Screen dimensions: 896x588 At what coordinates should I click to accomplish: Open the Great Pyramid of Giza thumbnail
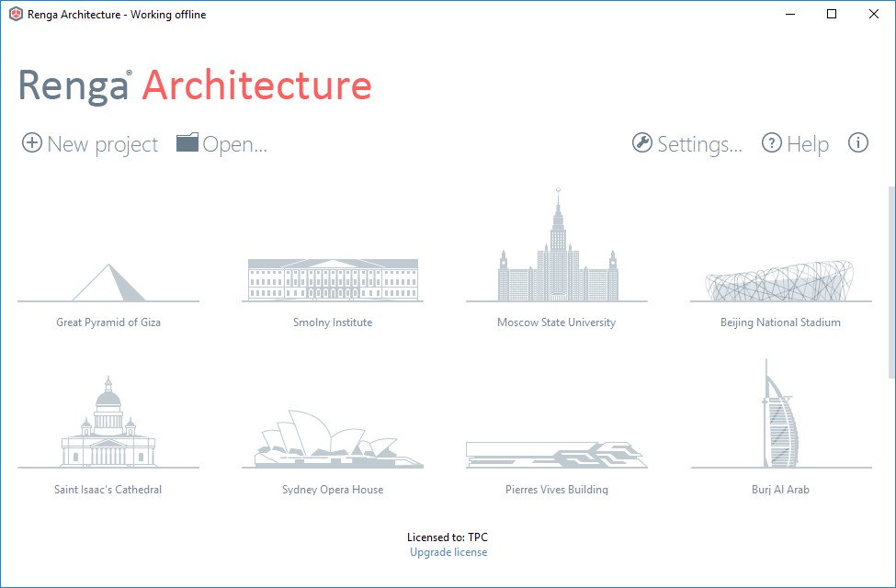point(108,282)
